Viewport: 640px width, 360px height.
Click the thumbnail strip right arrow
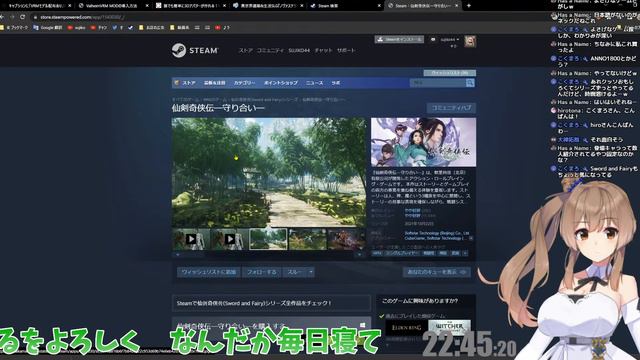coord(360,255)
